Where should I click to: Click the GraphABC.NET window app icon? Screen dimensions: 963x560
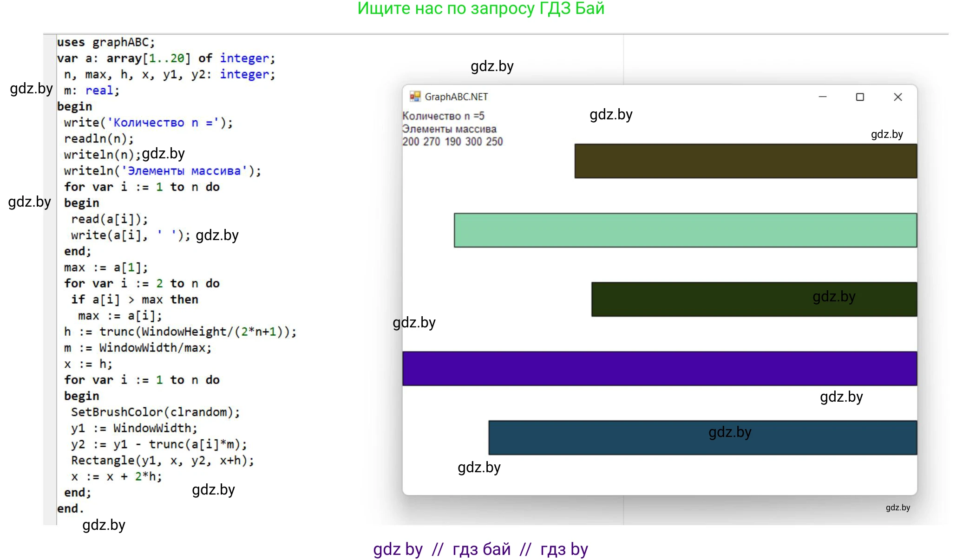414,97
